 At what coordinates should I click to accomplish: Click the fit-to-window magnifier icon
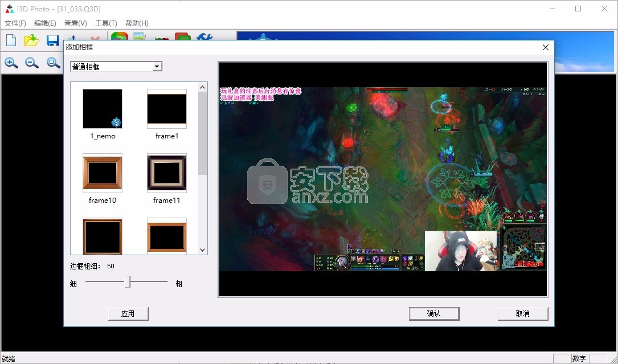pyautogui.click(x=53, y=63)
